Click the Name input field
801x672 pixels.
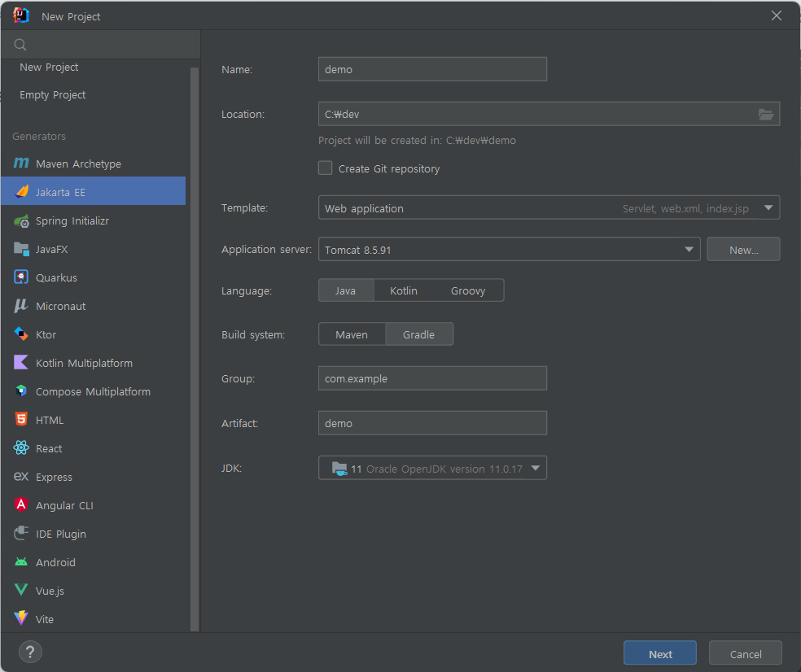pyautogui.click(x=432, y=69)
